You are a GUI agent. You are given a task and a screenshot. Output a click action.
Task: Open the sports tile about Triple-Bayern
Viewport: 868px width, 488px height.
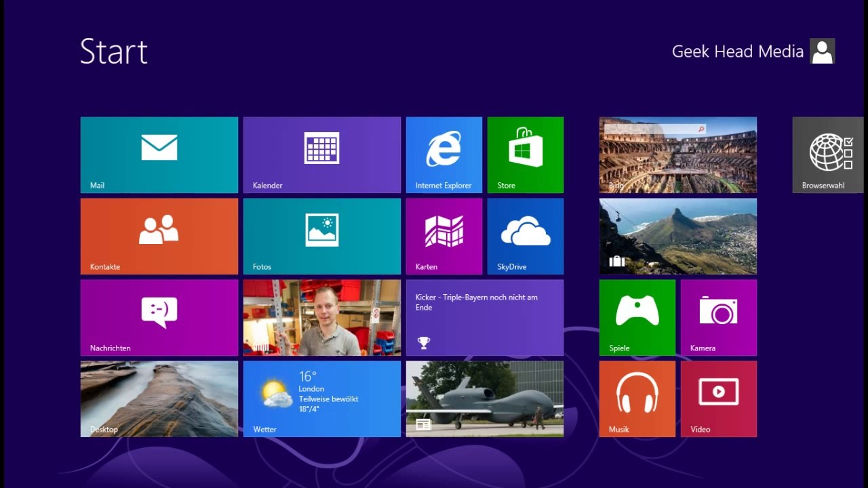tap(485, 318)
